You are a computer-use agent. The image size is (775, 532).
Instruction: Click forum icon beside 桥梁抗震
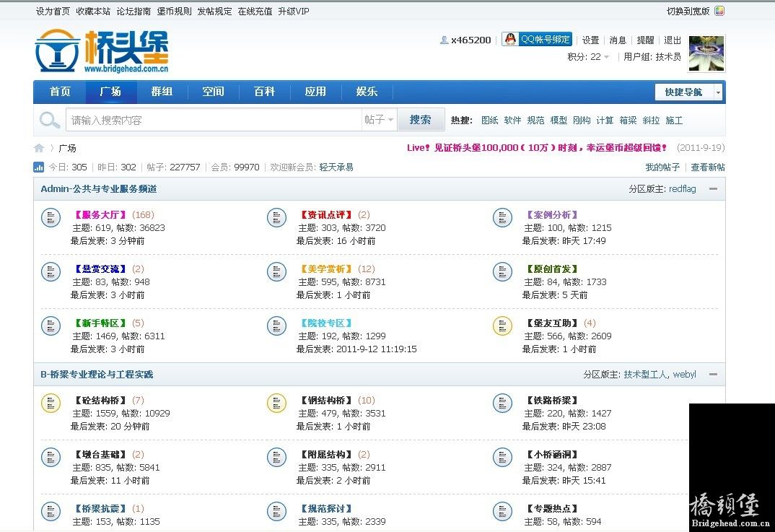pos(51,511)
